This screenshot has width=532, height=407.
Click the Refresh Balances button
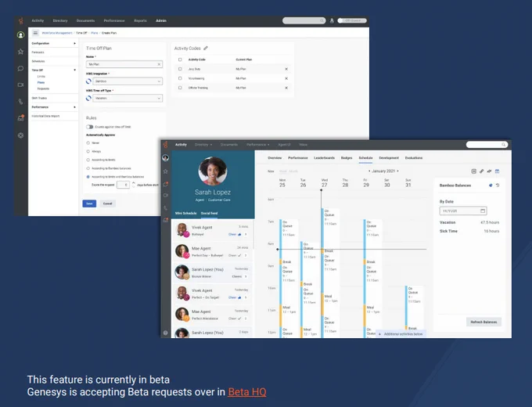click(483, 322)
